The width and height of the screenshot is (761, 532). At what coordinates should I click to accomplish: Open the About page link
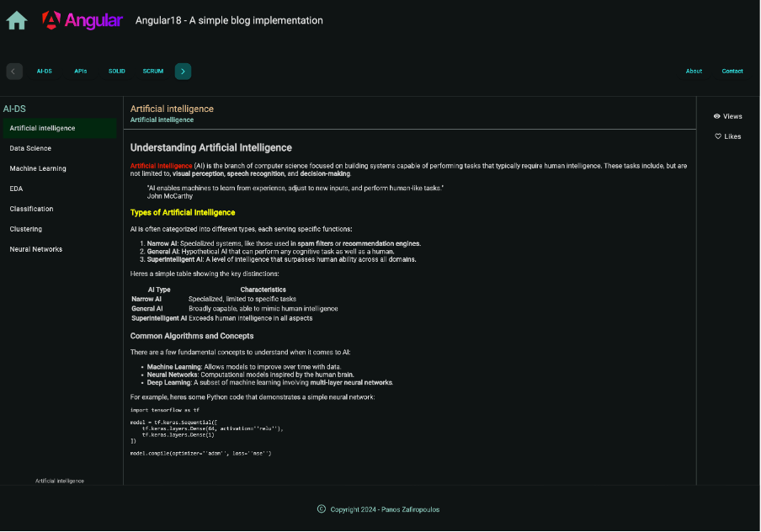694,72
